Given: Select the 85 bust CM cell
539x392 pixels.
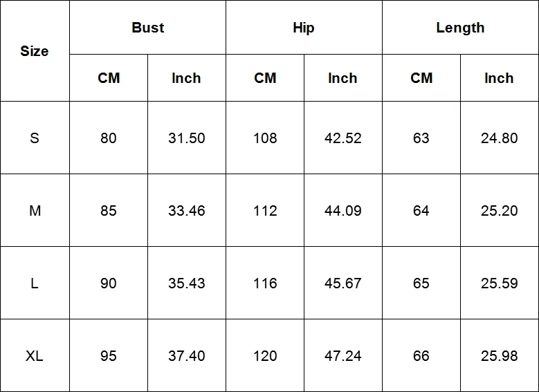Looking at the screenshot, I should pyautogui.click(x=109, y=210).
